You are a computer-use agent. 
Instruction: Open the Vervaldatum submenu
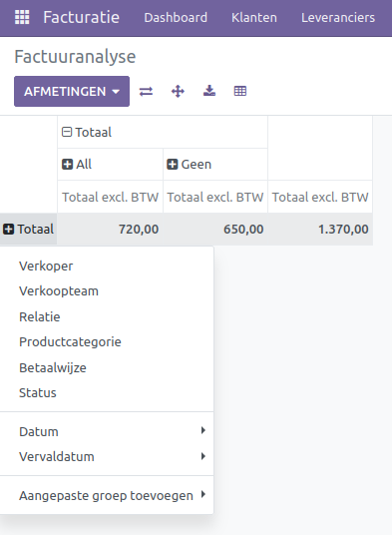(x=107, y=456)
